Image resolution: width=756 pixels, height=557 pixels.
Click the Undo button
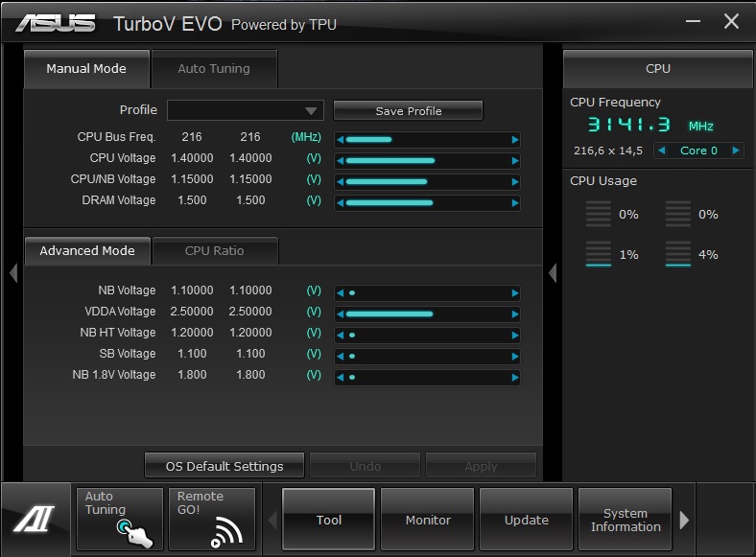365,466
